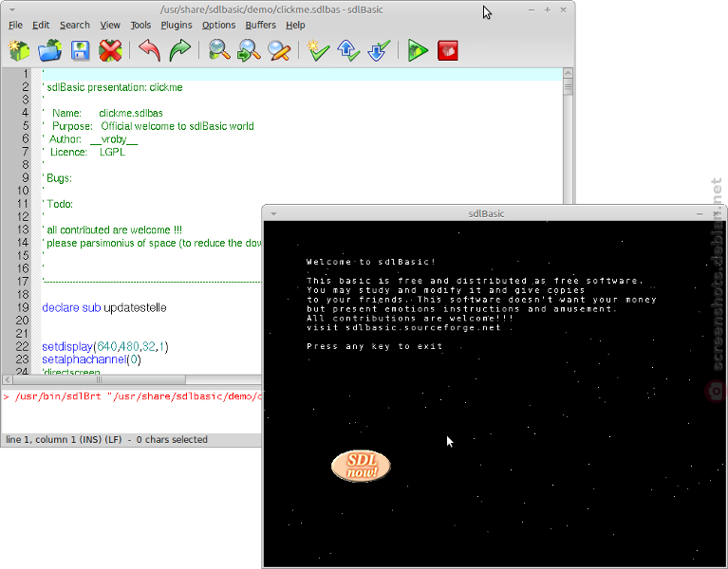Close the file with the red X icon

110,50
